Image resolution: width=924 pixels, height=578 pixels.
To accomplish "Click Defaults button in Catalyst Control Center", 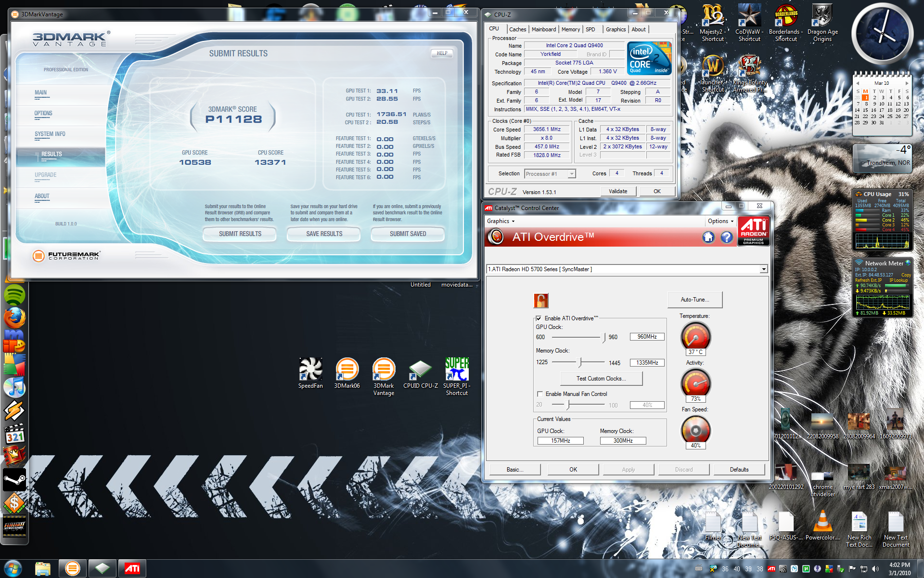I will click(x=739, y=470).
